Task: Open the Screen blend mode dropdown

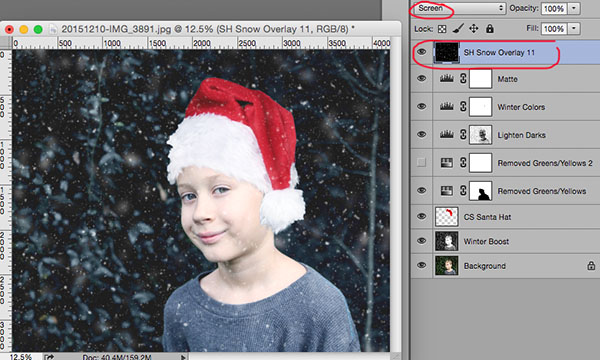Action: pyautogui.click(x=458, y=8)
